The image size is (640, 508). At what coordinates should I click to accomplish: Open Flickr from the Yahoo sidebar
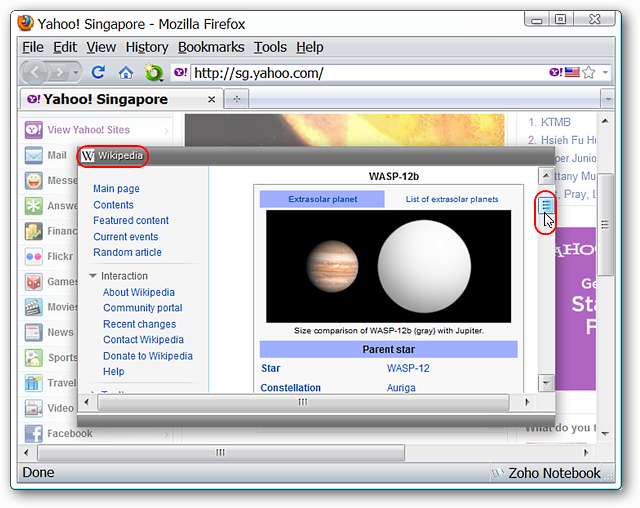[33, 256]
